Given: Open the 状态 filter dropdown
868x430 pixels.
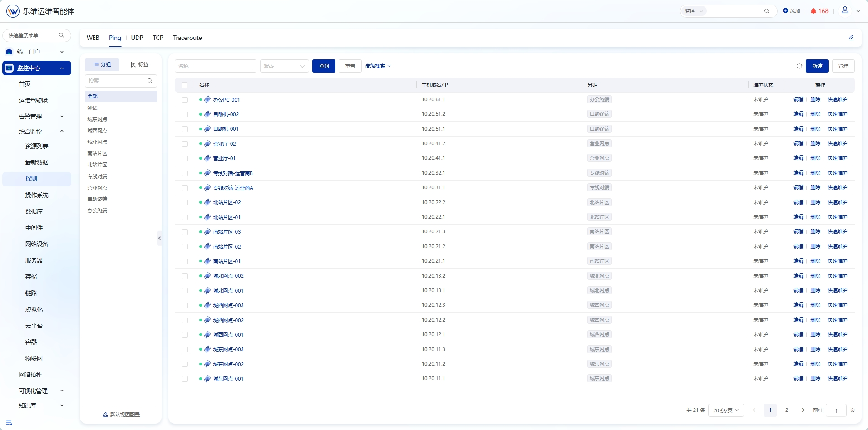Looking at the screenshot, I should coord(284,66).
